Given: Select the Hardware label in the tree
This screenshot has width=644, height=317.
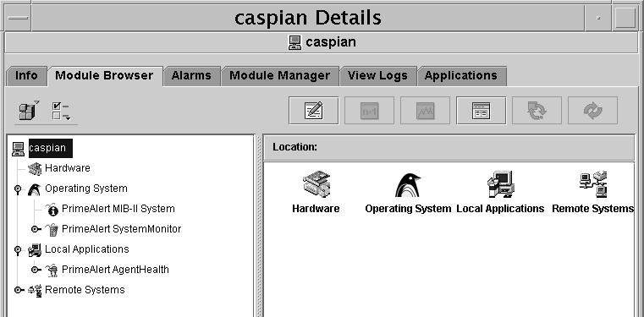Looking at the screenshot, I should (68, 168).
